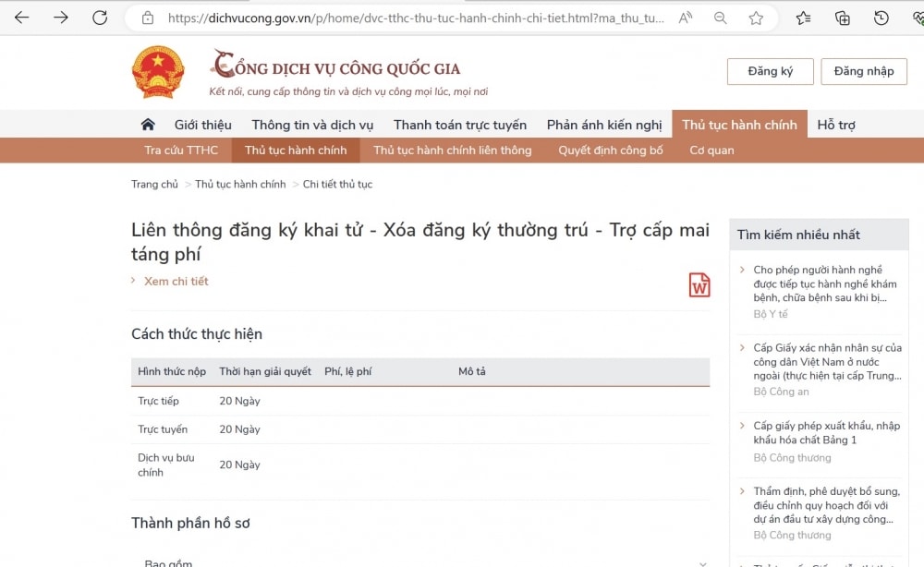The image size is (924, 567).
Task: Click the Phí, lệ phí column header
Action: [x=347, y=371]
